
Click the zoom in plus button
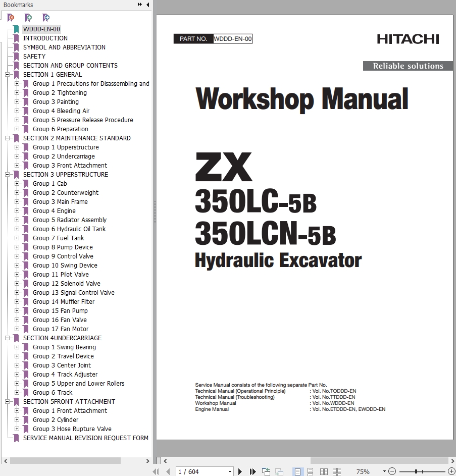[452, 471]
